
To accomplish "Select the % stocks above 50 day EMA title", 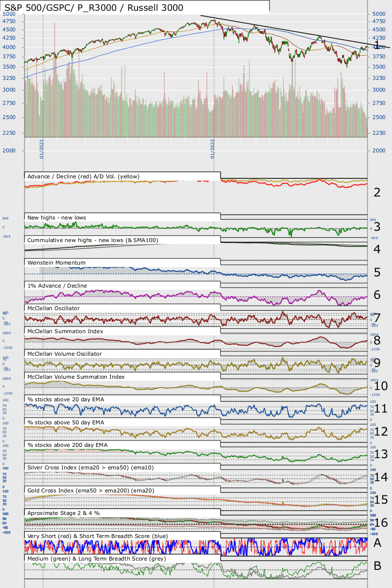I will pyautogui.click(x=66, y=422).
